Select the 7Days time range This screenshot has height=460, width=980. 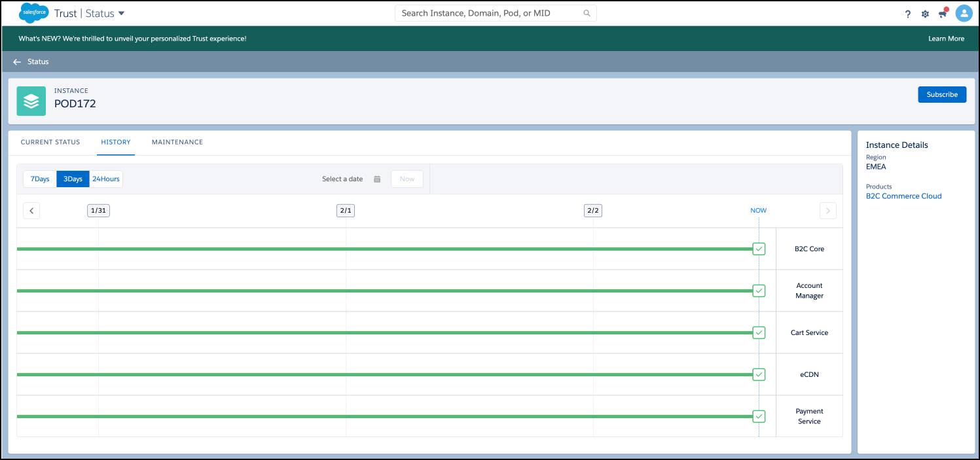39,178
